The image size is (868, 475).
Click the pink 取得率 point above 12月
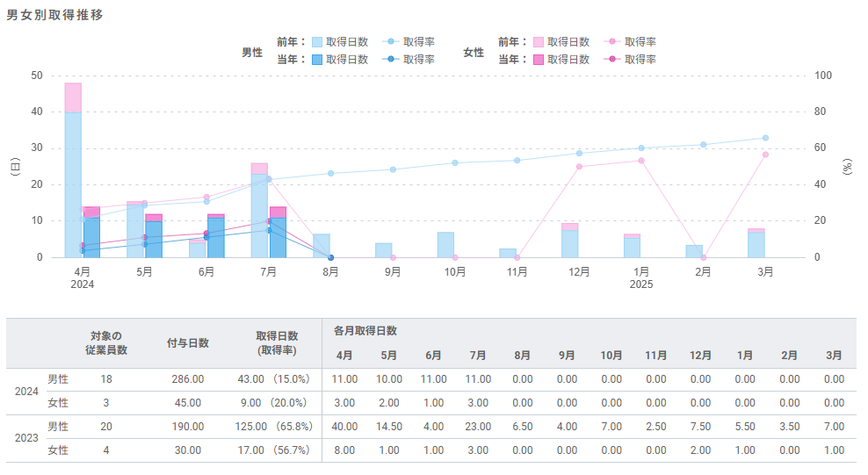coord(579,167)
